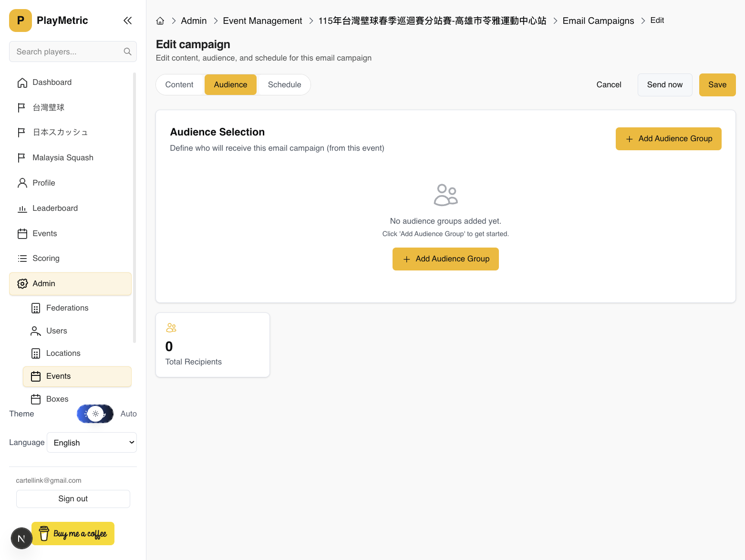This screenshot has width=745, height=560.
Task: Click centered Add Audience Group button
Action: coord(445,259)
